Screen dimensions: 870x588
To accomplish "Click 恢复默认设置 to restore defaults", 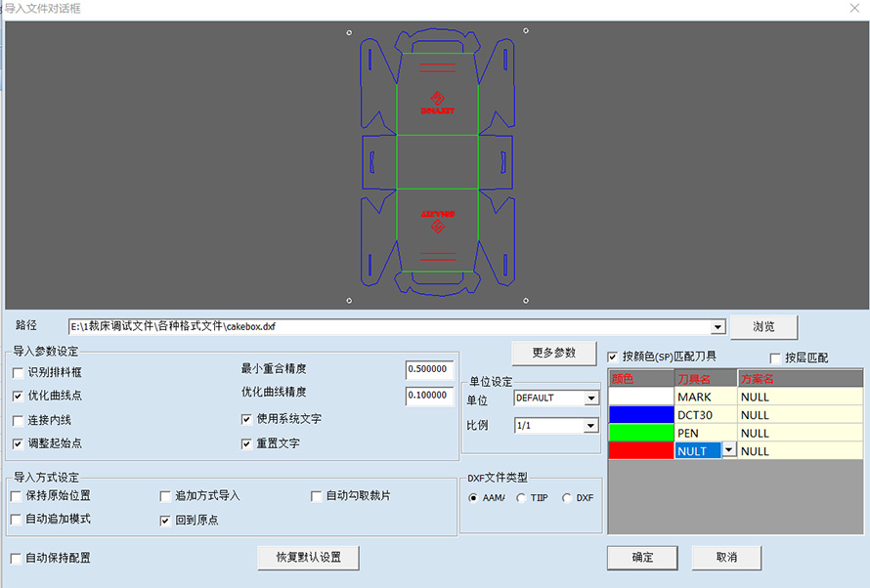I will click(308, 558).
